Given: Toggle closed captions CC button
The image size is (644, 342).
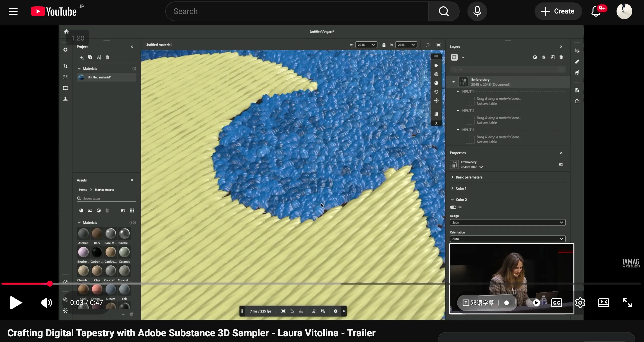Looking at the screenshot, I should (556, 303).
